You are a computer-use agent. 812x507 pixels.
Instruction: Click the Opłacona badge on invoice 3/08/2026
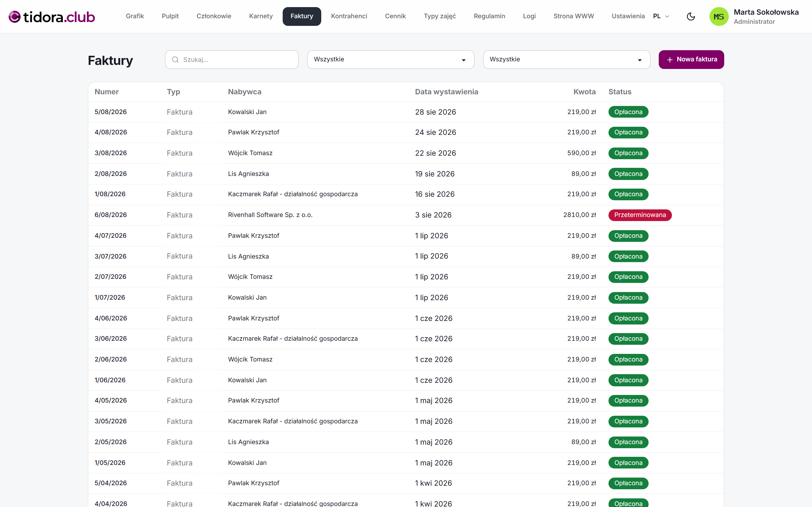pyautogui.click(x=628, y=153)
